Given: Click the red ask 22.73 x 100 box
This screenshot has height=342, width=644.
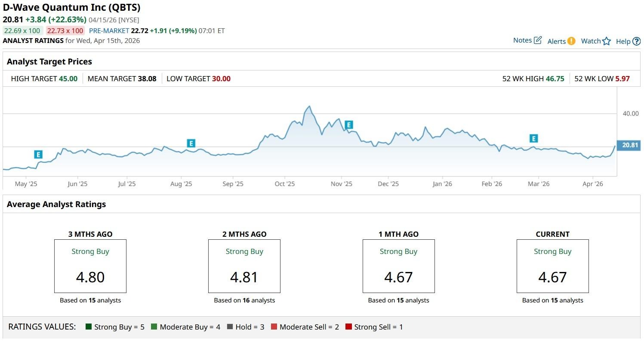Looking at the screenshot, I should 65,31.
